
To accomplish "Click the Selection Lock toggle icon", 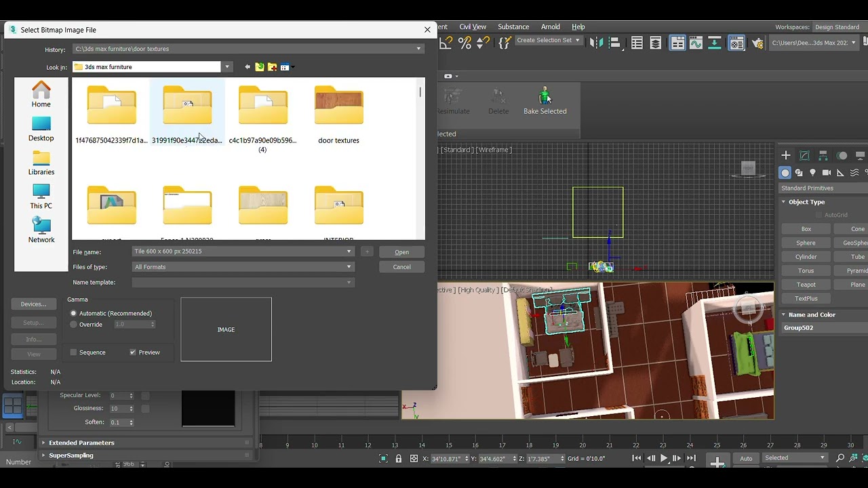I will (x=399, y=459).
